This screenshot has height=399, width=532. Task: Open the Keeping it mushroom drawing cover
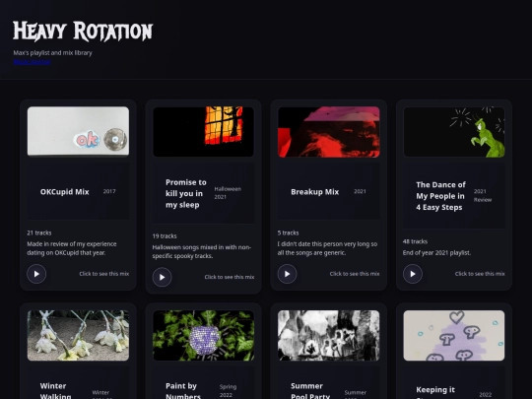(x=454, y=335)
